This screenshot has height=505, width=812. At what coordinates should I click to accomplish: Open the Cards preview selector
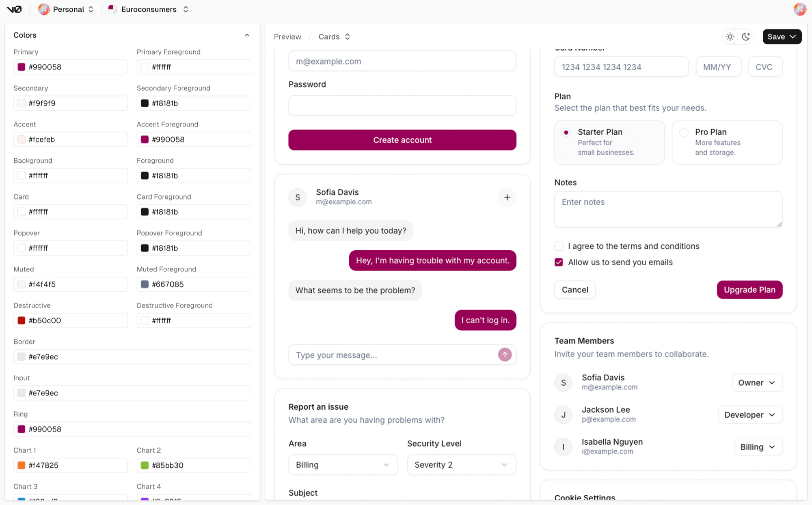point(334,37)
